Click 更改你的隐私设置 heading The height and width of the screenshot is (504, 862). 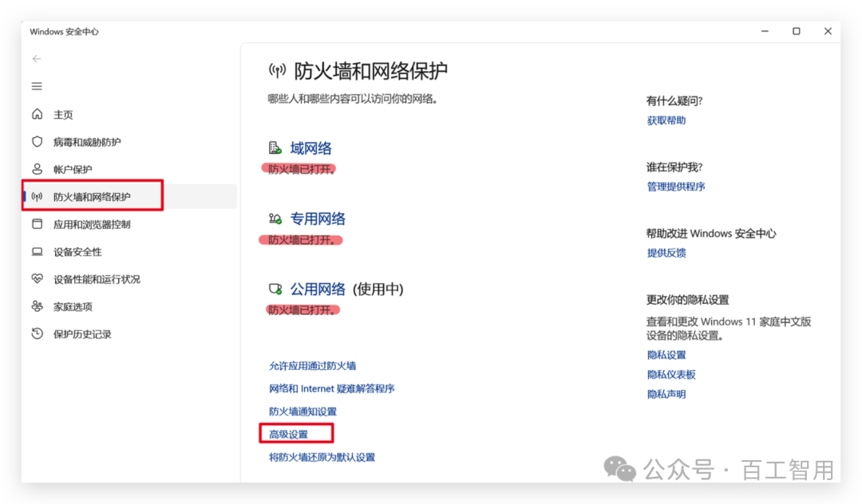coord(687,300)
